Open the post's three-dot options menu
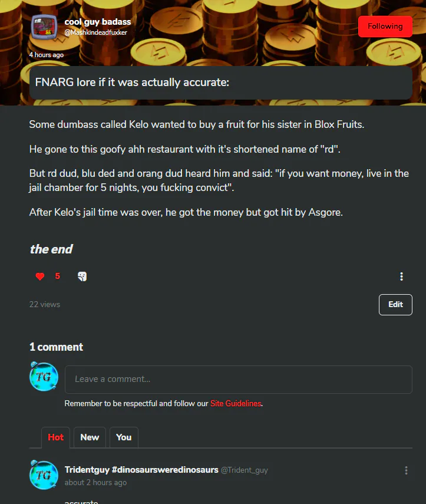Screen dimensions: 426x504 pos(401,276)
